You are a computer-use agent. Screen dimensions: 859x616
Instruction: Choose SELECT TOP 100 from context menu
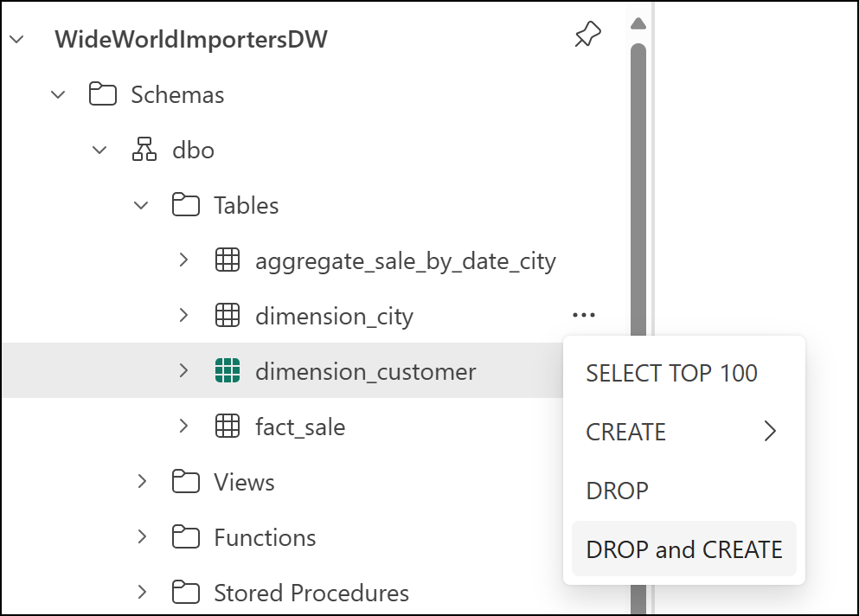click(683, 373)
